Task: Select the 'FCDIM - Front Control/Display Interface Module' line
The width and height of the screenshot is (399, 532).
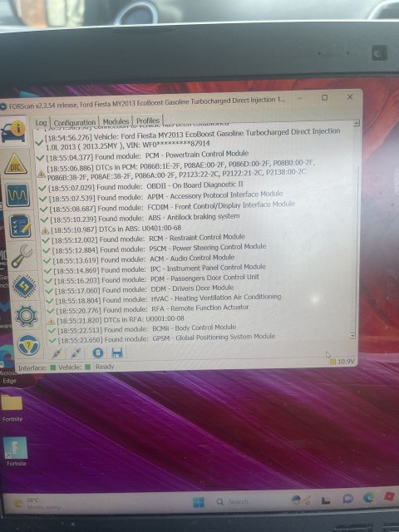Action: tap(168, 207)
